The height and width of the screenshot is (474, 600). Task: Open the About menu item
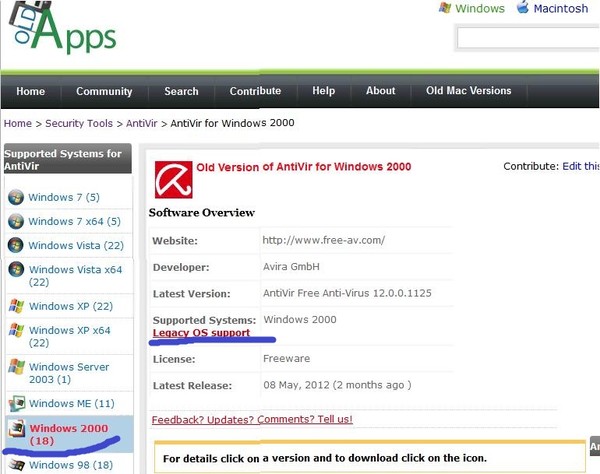[x=380, y=91]
